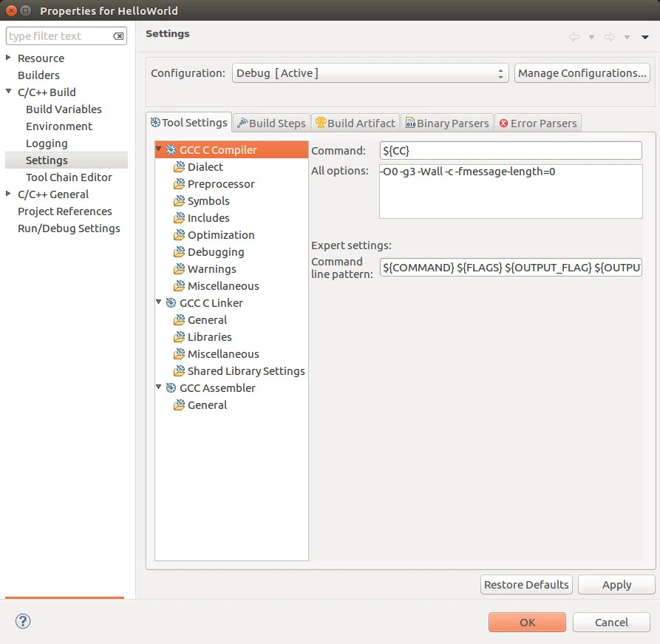Collapse the GCC C Compiler tree node
Image resolution: width=660 pixels, height=644 pixels.
pyautogui.click(x=159, y=149)
